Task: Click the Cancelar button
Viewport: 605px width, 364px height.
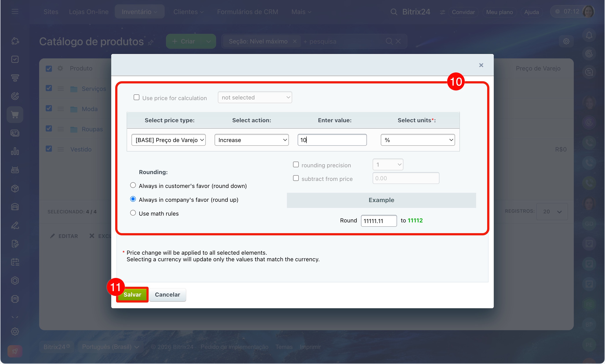Action: tap(168, 294)
